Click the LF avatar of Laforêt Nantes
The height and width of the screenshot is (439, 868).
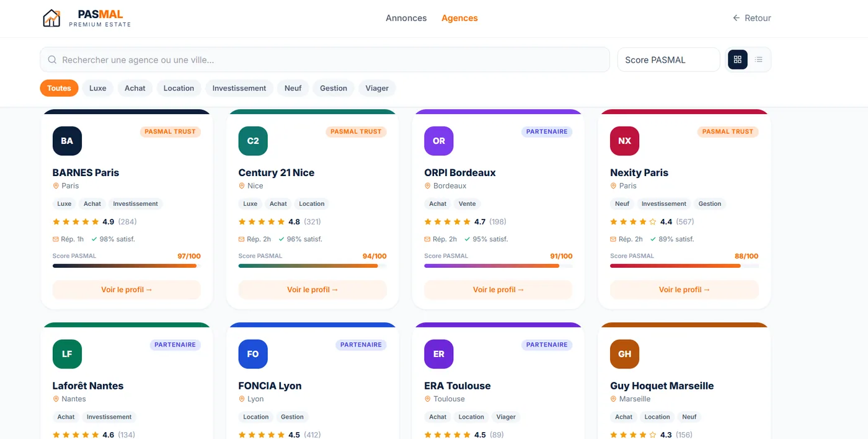pos(67,354)
